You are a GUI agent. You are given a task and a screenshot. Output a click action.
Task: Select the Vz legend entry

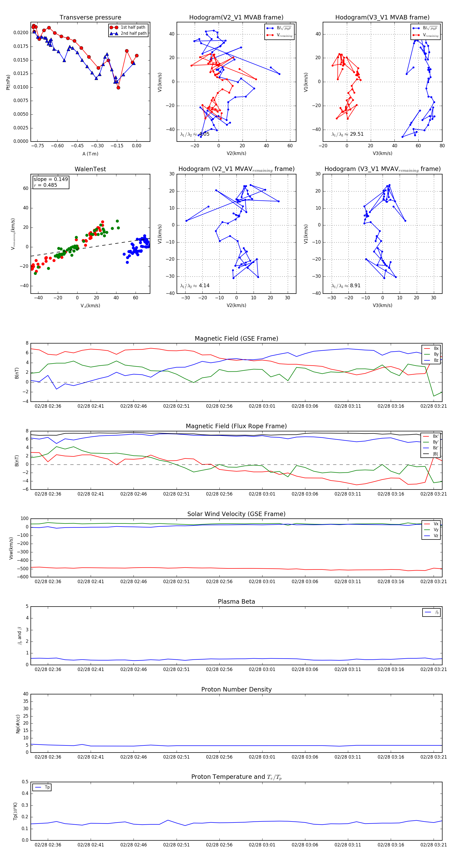(431, 536)
